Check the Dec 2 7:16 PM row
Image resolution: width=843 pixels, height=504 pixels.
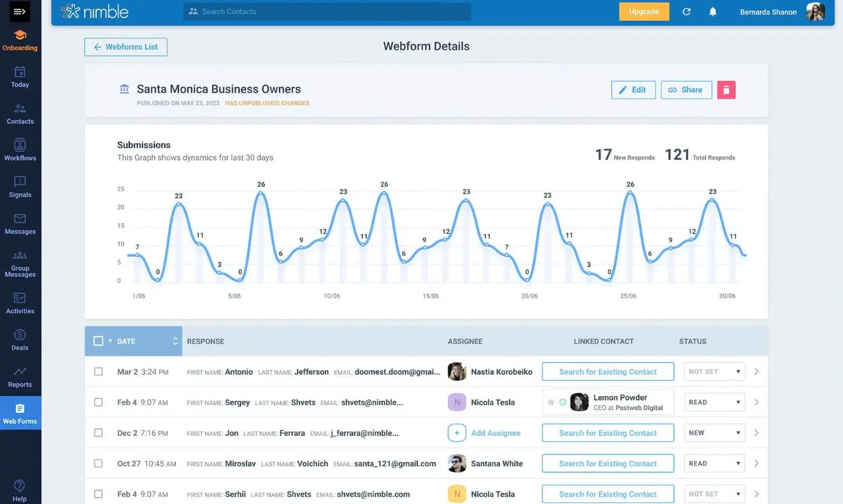[98, 433]
